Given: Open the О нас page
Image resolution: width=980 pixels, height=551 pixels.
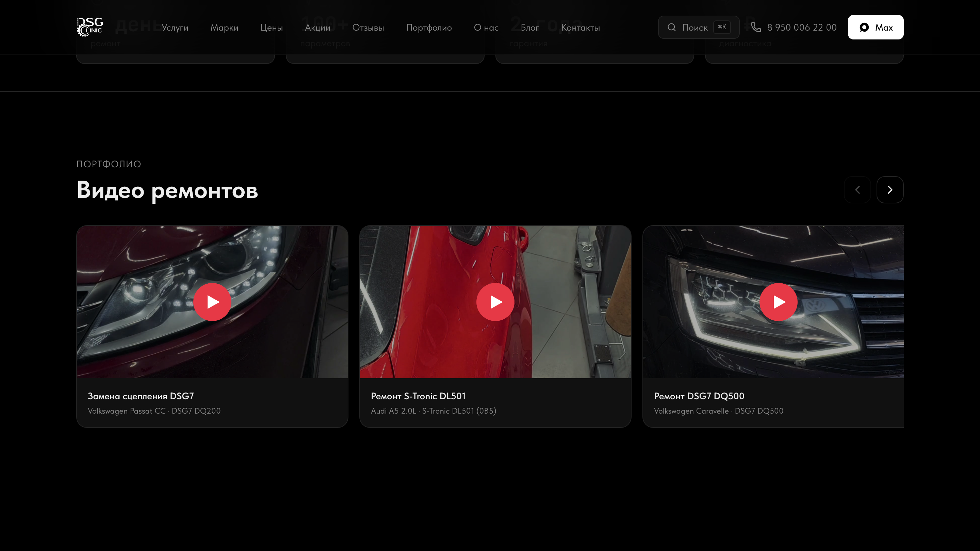Looking at the screenshot, I should coord(486,27).
